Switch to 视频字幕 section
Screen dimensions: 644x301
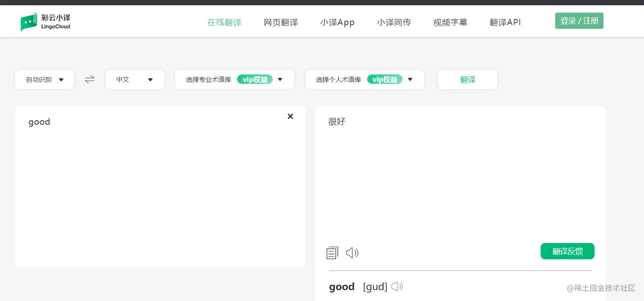point(450,23)
